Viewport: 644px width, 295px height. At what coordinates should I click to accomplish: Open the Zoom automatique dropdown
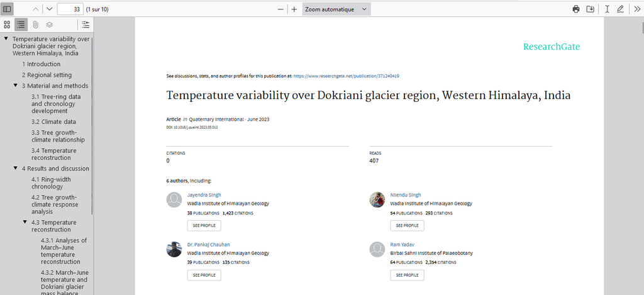[x=336, y=9]
